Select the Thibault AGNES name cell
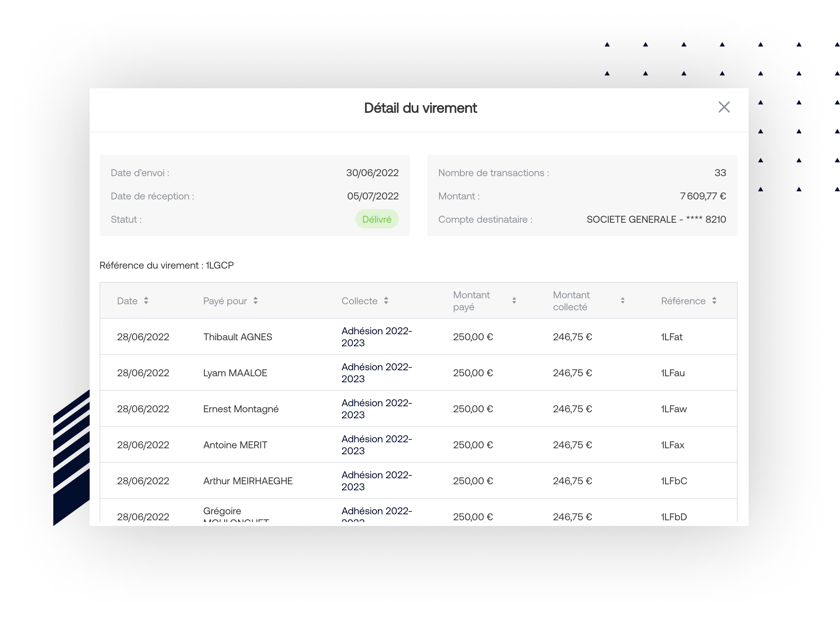840x617 pixels. [237, 336]
